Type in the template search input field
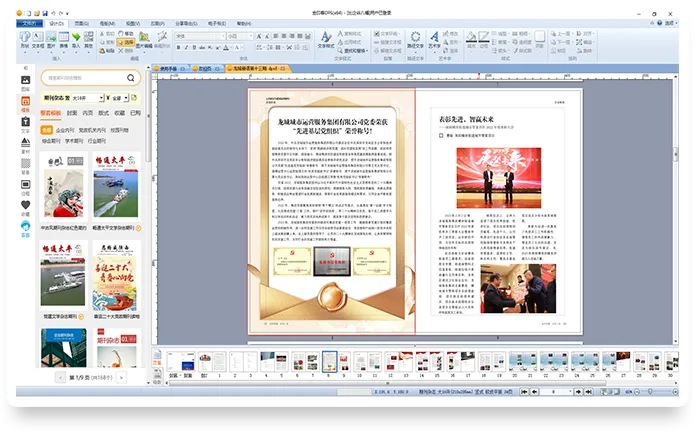 82,77
